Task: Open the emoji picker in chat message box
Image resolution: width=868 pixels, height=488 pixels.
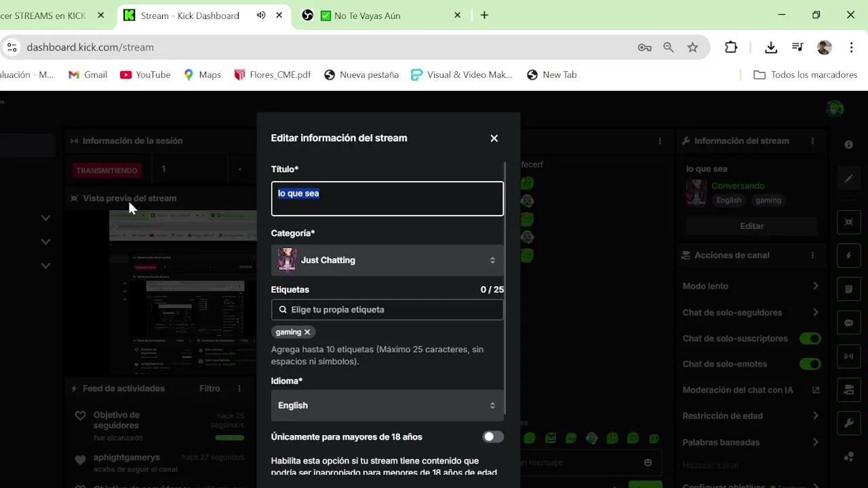Action: pyautogui.click(x=648, y=462)
